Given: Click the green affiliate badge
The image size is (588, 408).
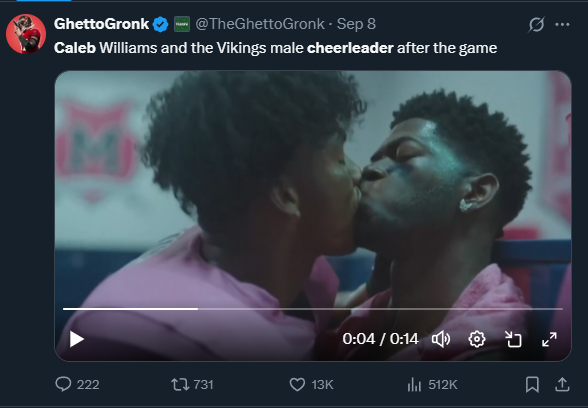Looking at the screenshot, I should coord(182,24).
